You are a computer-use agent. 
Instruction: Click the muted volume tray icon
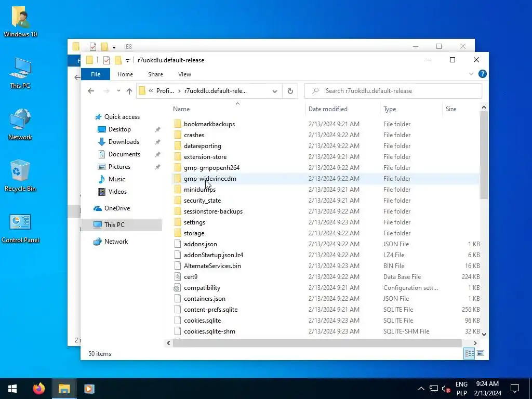tap(446, 389)
